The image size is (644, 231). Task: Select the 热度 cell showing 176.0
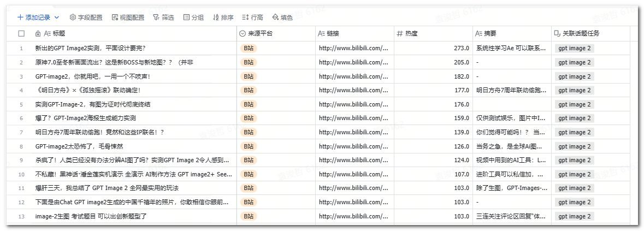click(433, 104)
